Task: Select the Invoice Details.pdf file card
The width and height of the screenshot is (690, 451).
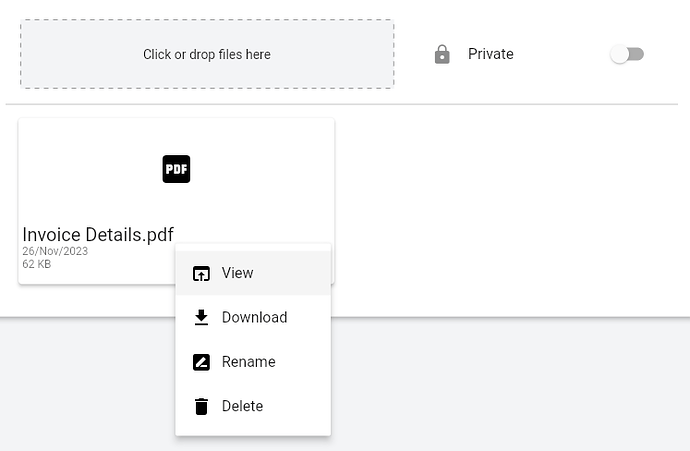Action: pyautogui.click(x=176, y=201)
